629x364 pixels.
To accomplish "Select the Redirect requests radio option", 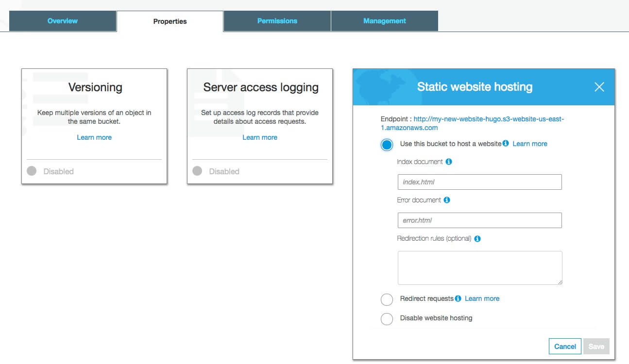I will tap(387, 299).
